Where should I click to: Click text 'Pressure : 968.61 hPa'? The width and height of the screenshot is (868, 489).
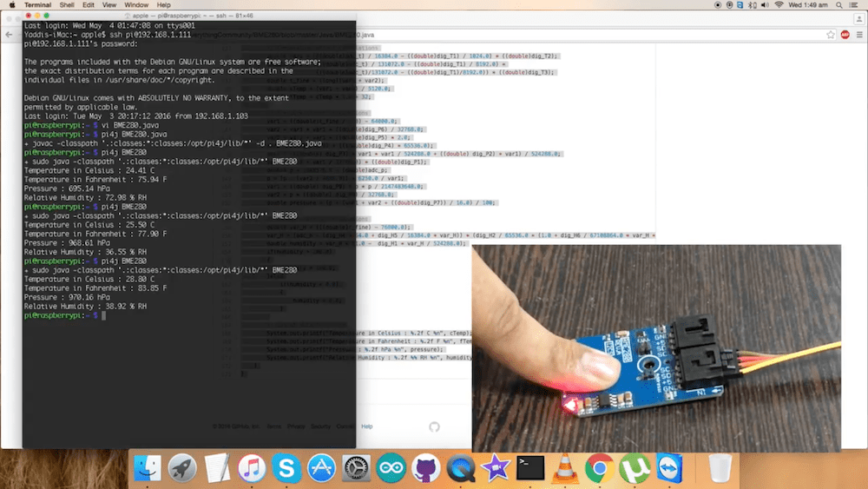coord(67,243)
